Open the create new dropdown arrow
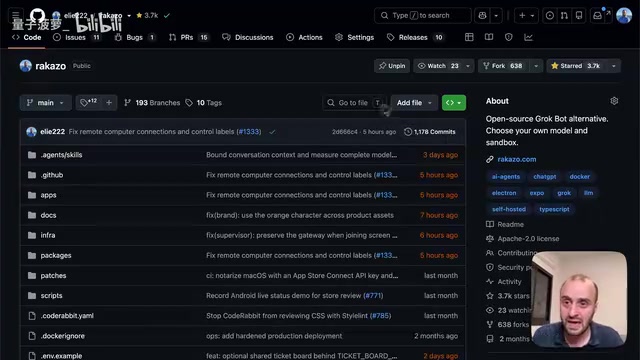The height and width of the screenshot is (360, 640). point(532,16)
